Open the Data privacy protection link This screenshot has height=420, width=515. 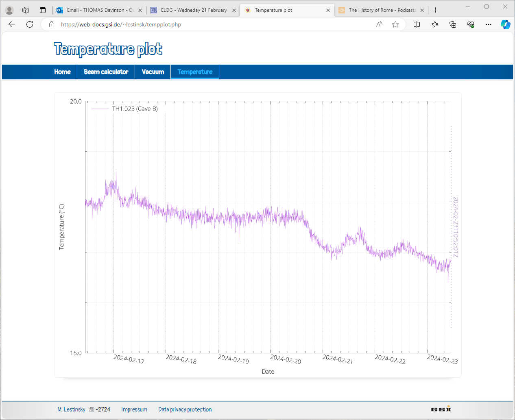(x=185, y=409)
